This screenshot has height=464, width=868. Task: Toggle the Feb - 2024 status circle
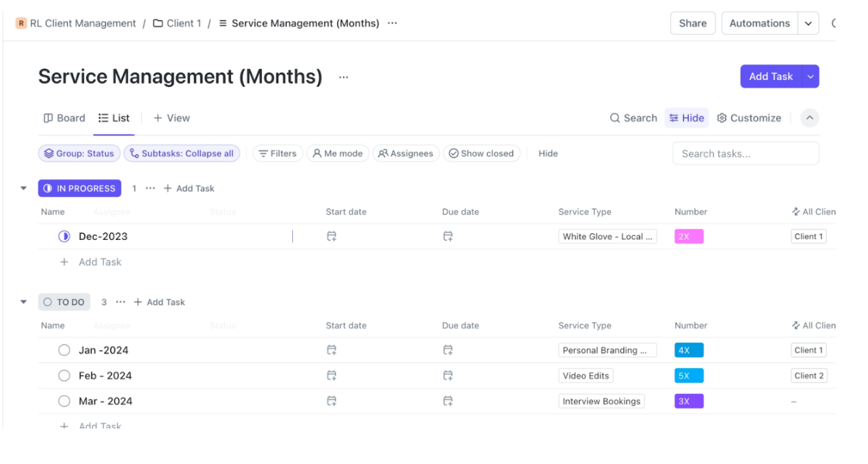point(64,376)
